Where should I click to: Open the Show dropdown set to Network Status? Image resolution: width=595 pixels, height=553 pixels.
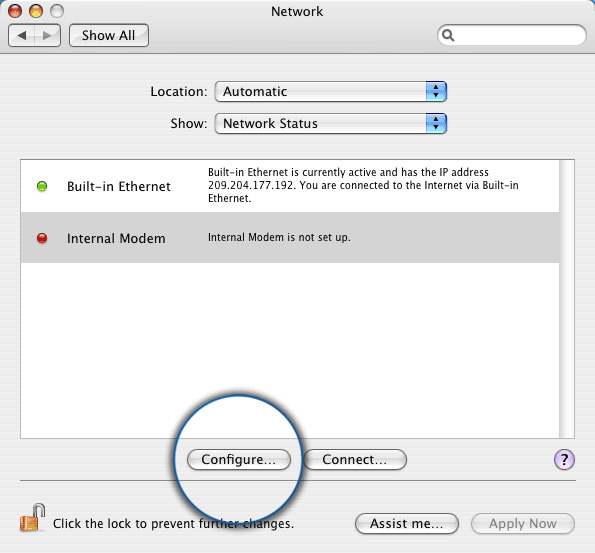point(331,123)
